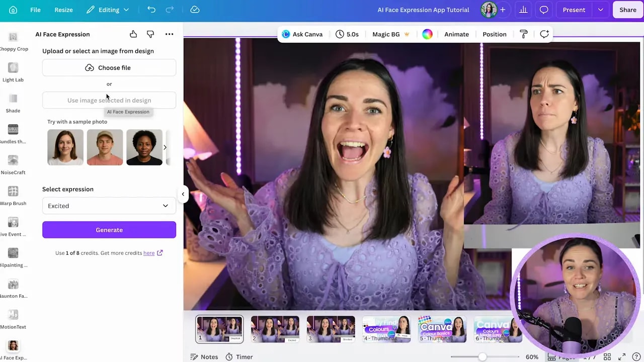Open the Light Lab app

pos(13,72)
